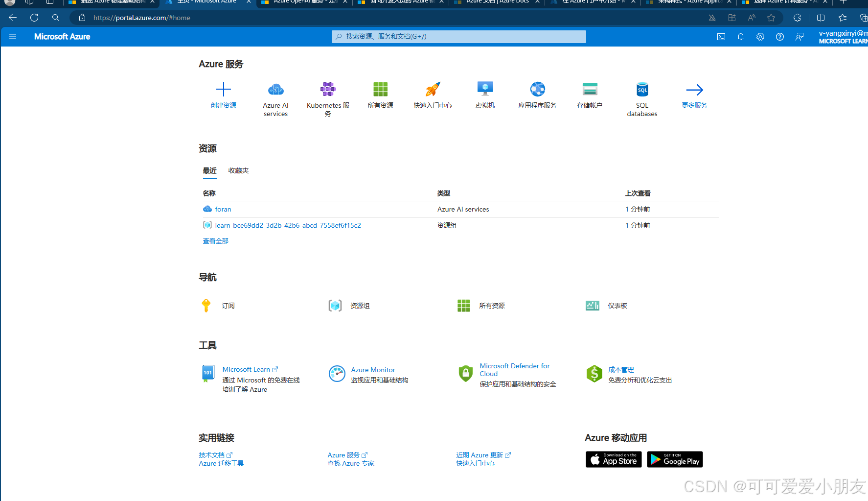
Task: Open notifications bell
Action: click(x=741, y=37)
